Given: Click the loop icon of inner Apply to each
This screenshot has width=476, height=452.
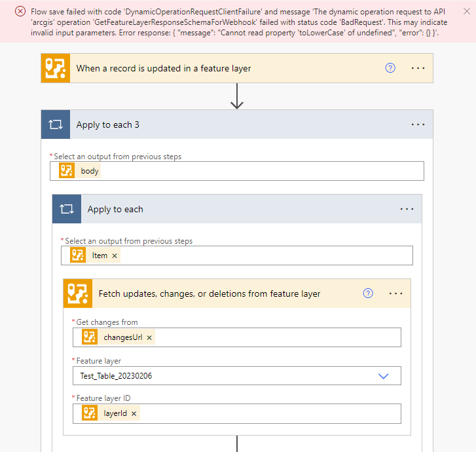Looking at the screenshot, I should [67, 209].
